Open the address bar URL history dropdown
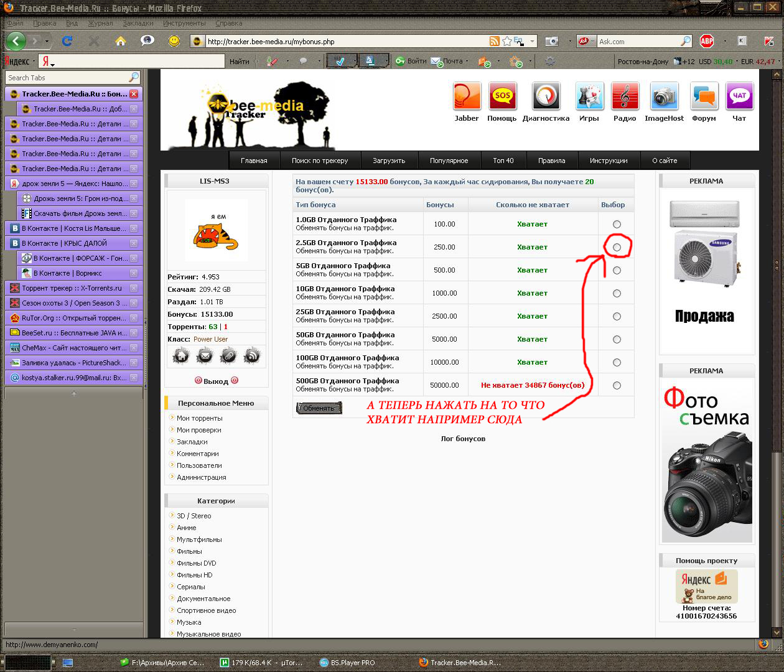Screen dimensions: 784x672 (533, 41)
